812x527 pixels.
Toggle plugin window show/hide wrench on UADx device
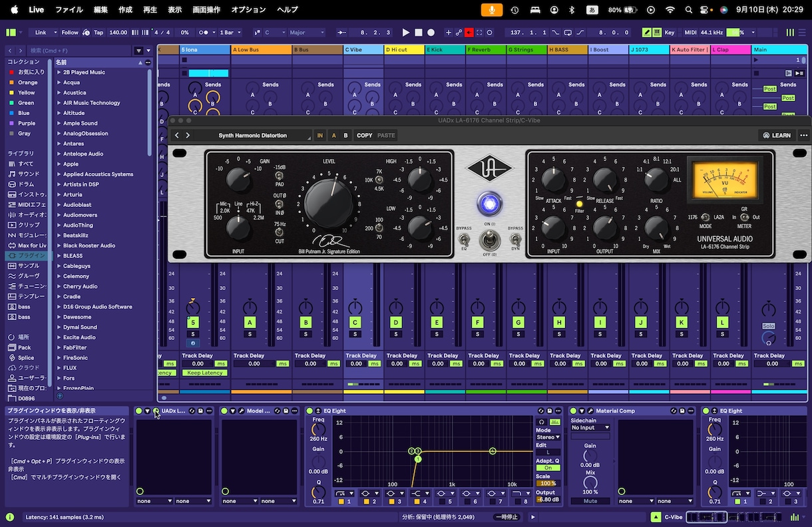pyautogui.click(x=156, y=411)
